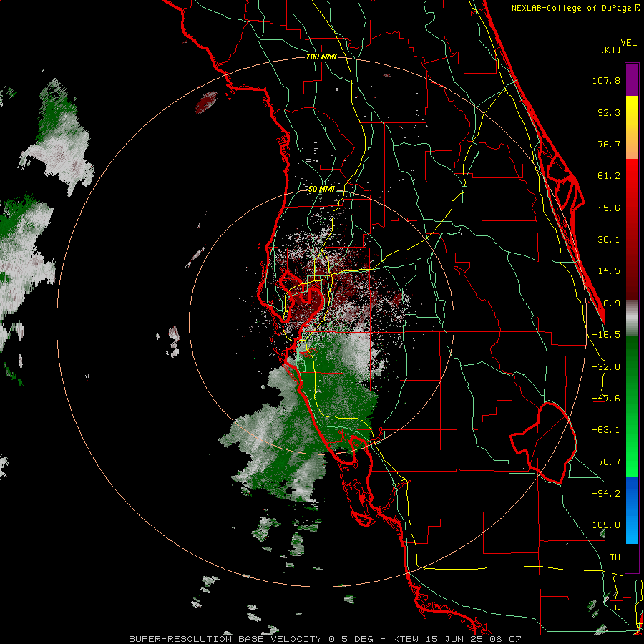Select the 76.7 scale value
This screenshot has width=644, height=644.
click(x=609, y=144)
